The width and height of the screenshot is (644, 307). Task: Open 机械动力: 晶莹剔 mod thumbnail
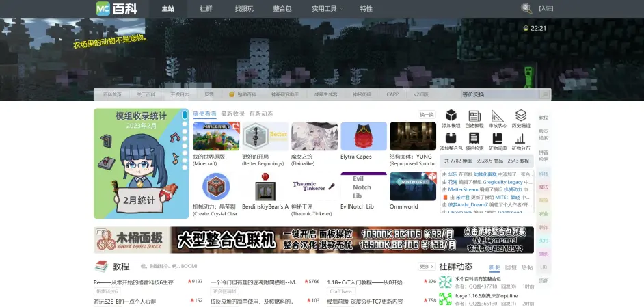[x=216, y=187]
